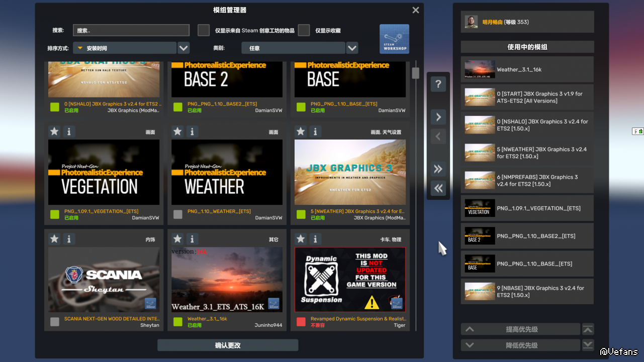Image resolution: width=644 pixels, height=362 pixels.
Task: Select PNG_1.09.1_VEGETATION in the active mods list
Action: click(x=527, y=208)
